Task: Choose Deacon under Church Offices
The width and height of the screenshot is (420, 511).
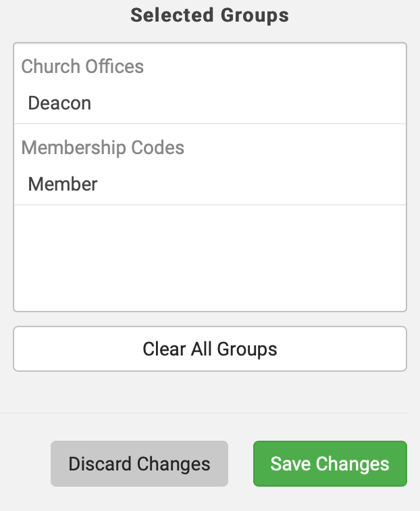Action: click(59, 103)
